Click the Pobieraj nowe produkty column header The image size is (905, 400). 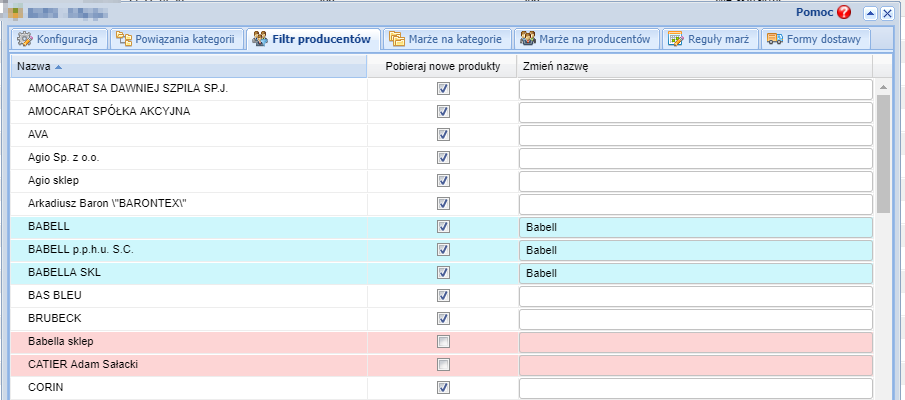click(x=442, y=66)
